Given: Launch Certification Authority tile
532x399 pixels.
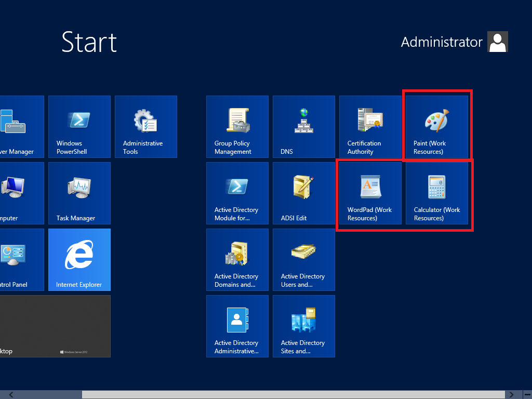Looking at the screenshot, I should click(370, 127).
